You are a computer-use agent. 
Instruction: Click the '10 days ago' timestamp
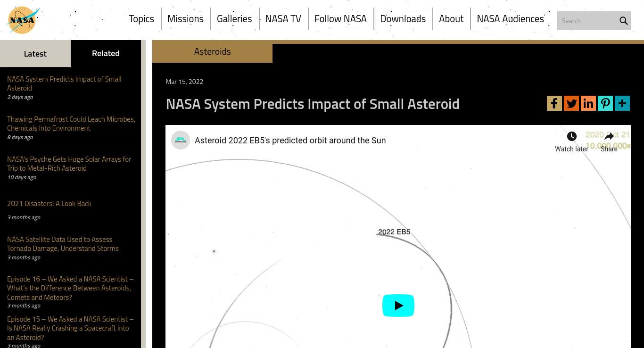(22, 177)
